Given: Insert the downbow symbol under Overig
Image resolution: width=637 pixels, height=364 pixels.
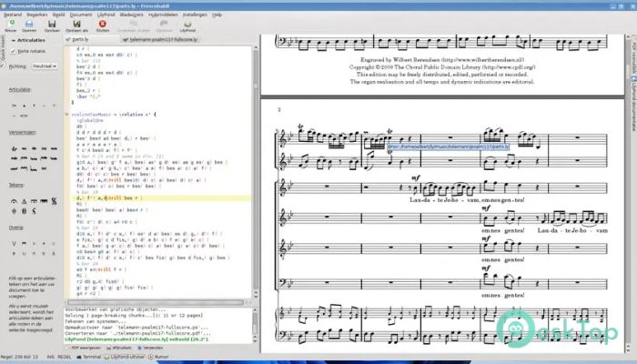Looking at the screenshot, I should 24,244.
